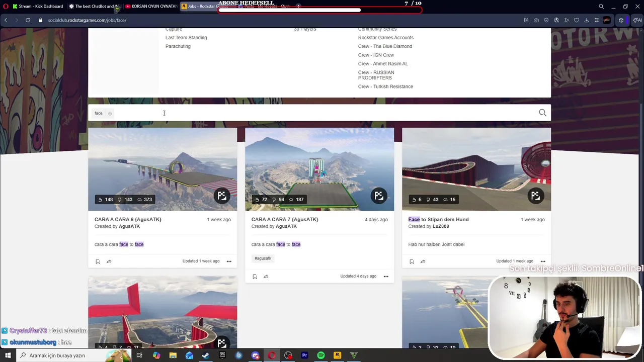Select the Parachuting filter
The width and height of the screenshot is (644, 362).
178,46
